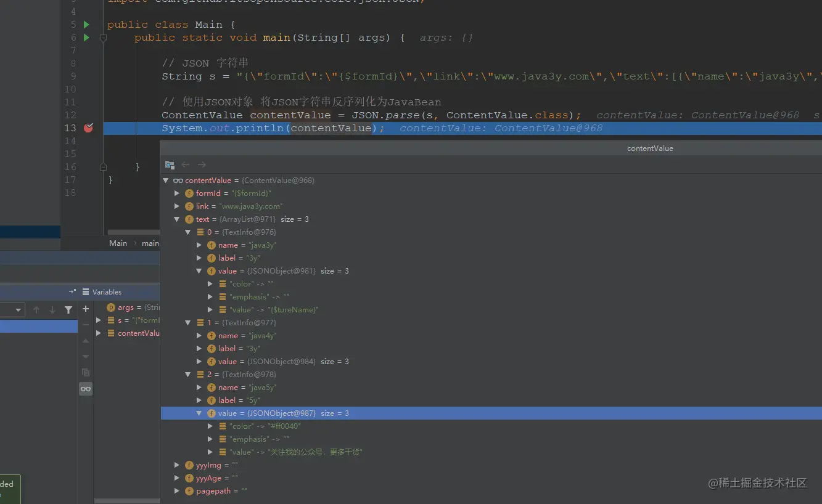Expand the "value" -> Chinese text entry

coord(210,452)
